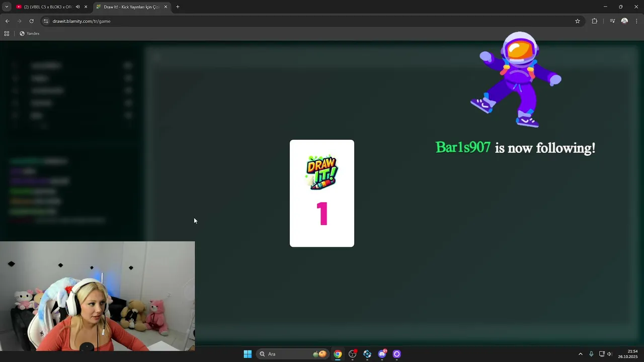Viewport: 644px width, 362px height.
Task: Open the Windows Start menu
Action: click(x=248, y=354)
